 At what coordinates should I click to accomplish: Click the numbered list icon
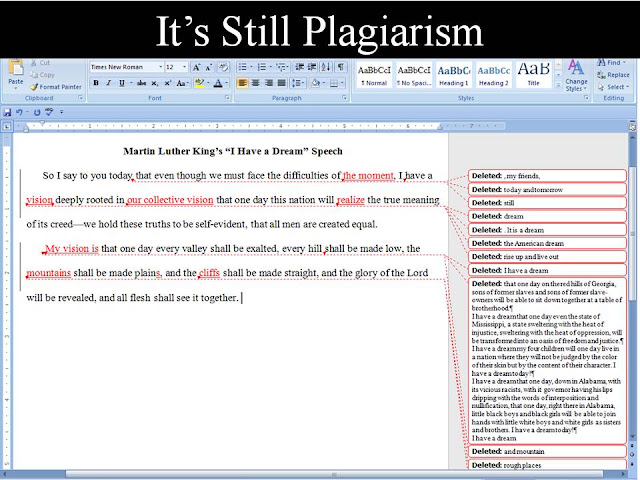pos(262,67)
